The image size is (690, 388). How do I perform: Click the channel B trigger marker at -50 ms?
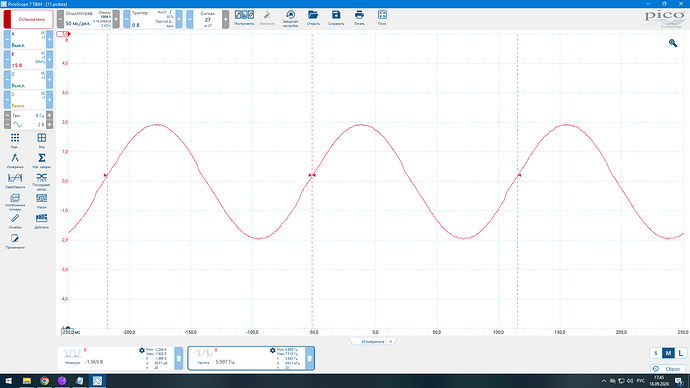[x=312, y=175]
